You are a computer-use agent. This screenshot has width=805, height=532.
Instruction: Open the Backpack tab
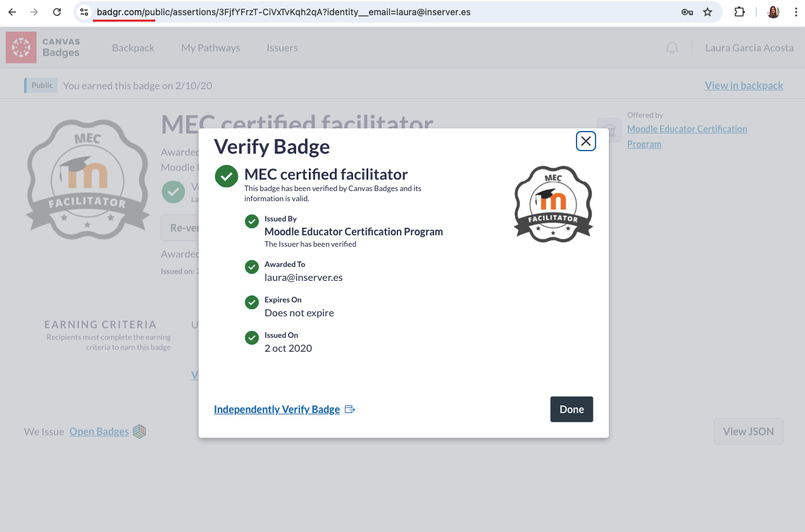point(133,47)
